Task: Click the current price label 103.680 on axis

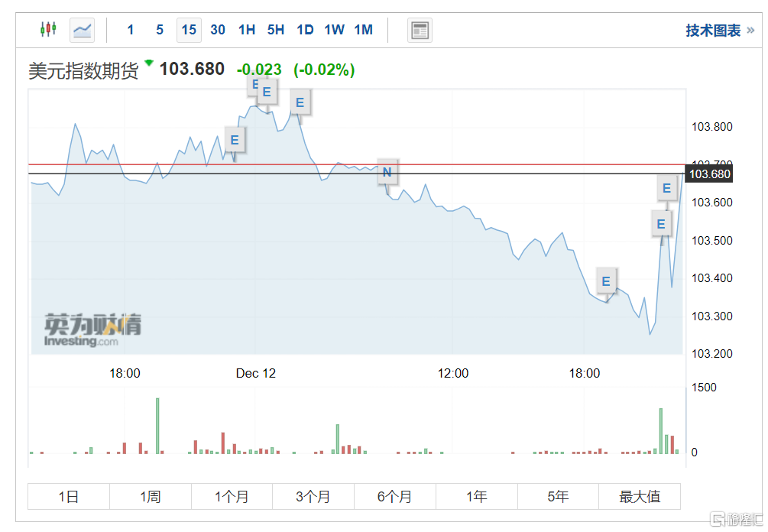Action: click(710, 174)
